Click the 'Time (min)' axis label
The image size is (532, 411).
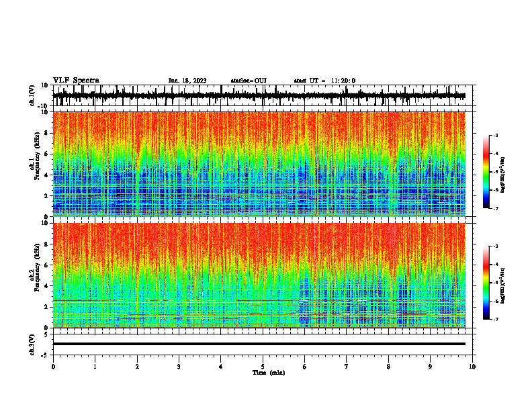(x=269, y=373)
